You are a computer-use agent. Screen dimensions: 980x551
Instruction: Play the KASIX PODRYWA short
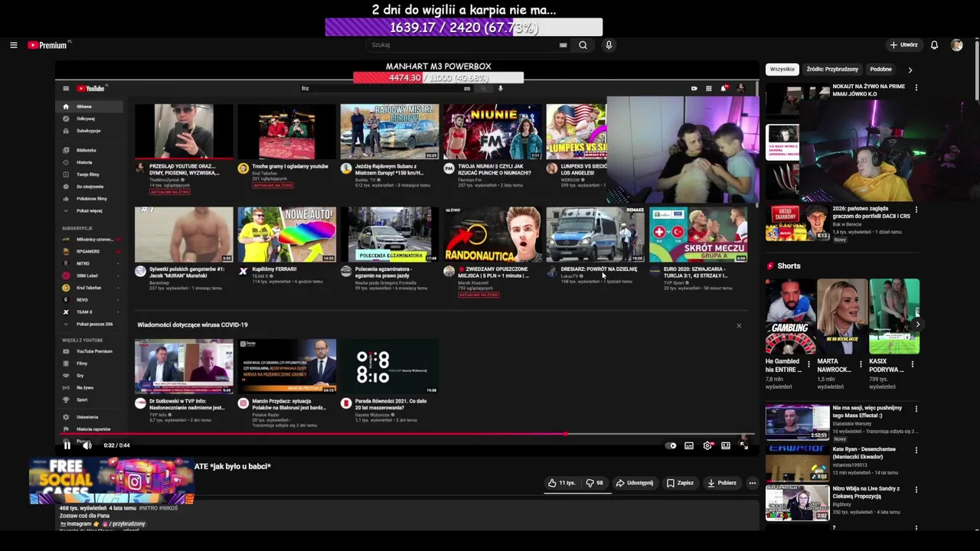click(893, 316)
